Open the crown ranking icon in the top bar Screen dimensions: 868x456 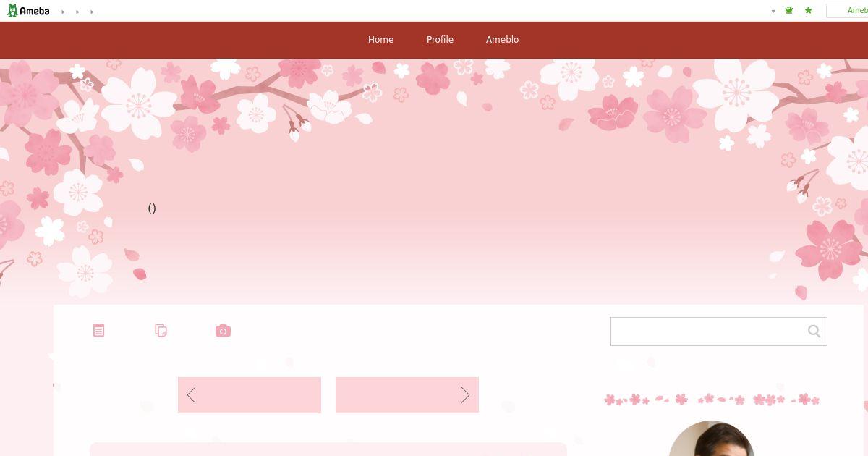pyautogui.click(x=789, y=11)
